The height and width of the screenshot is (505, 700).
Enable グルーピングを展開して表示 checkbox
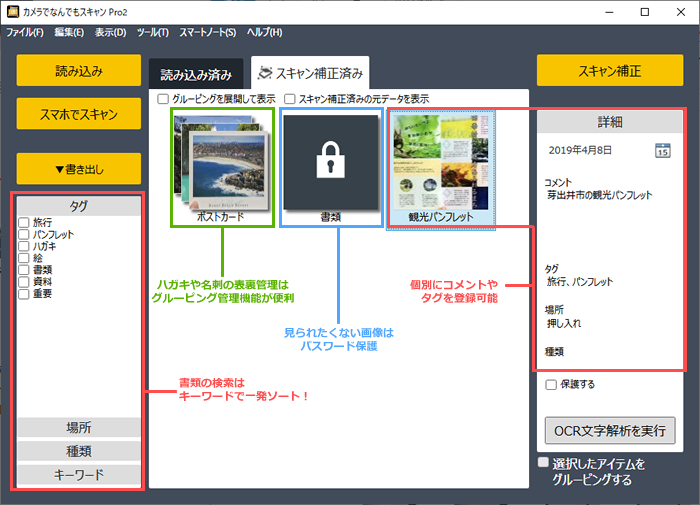(x=164, y=99)
